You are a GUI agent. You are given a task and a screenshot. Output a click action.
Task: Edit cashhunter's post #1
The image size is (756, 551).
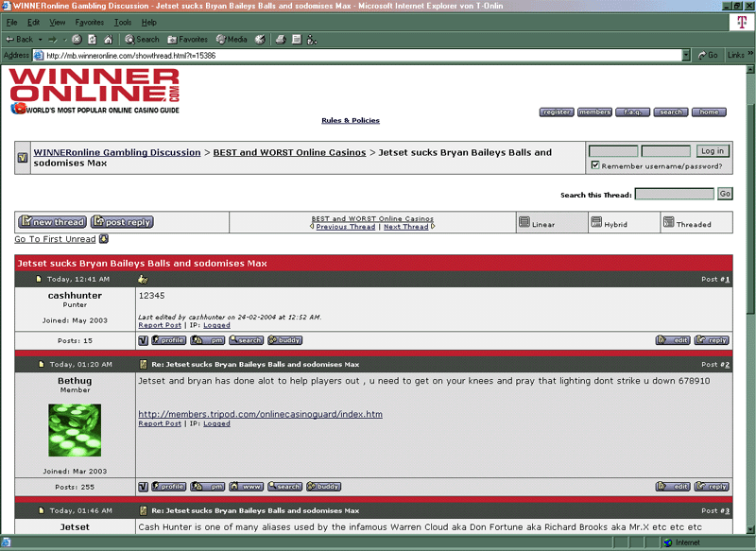tap(673, 340)
